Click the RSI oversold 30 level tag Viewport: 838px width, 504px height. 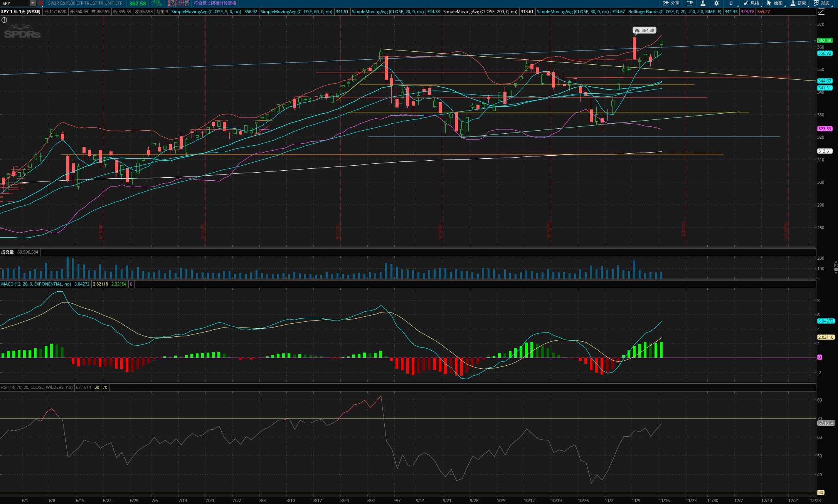[821, 492]
